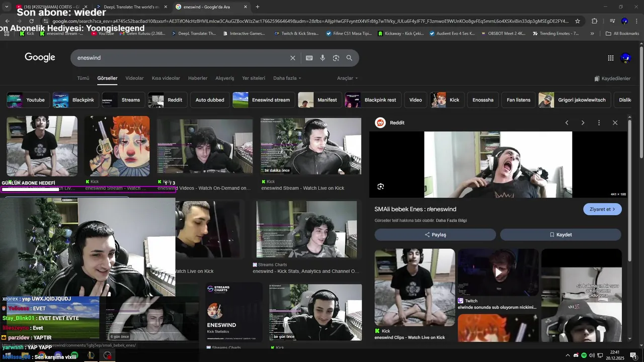
Task: Bookmark this page with the star icon
Action: 578,21
